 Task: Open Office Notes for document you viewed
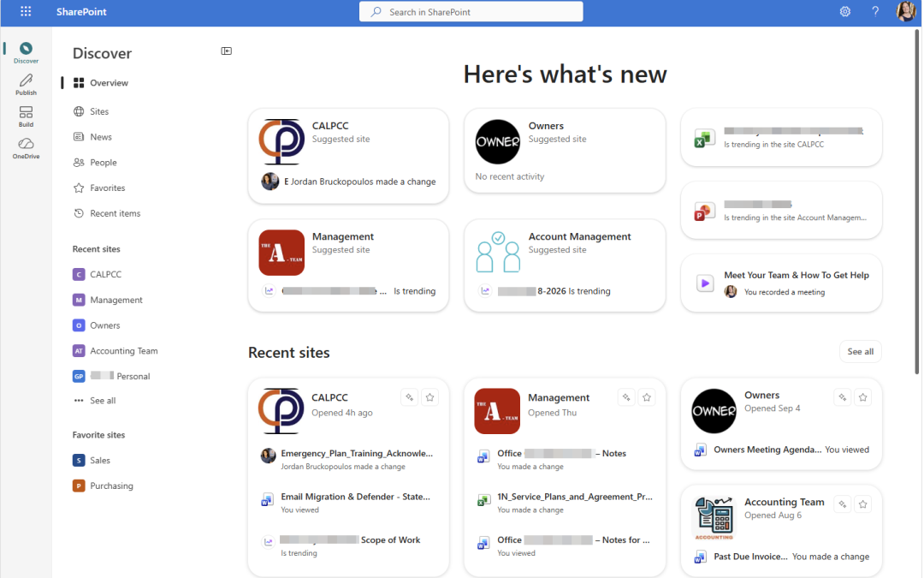573,539
